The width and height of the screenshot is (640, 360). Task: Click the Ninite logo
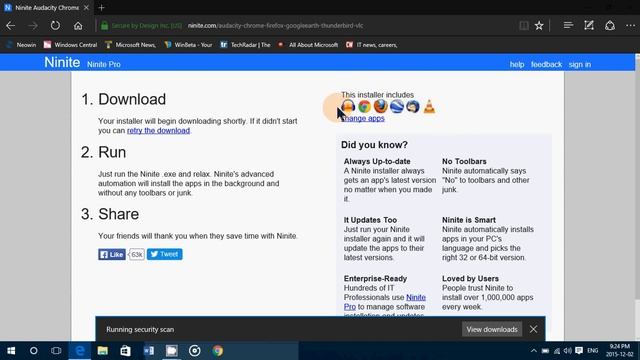coord(62,62)
